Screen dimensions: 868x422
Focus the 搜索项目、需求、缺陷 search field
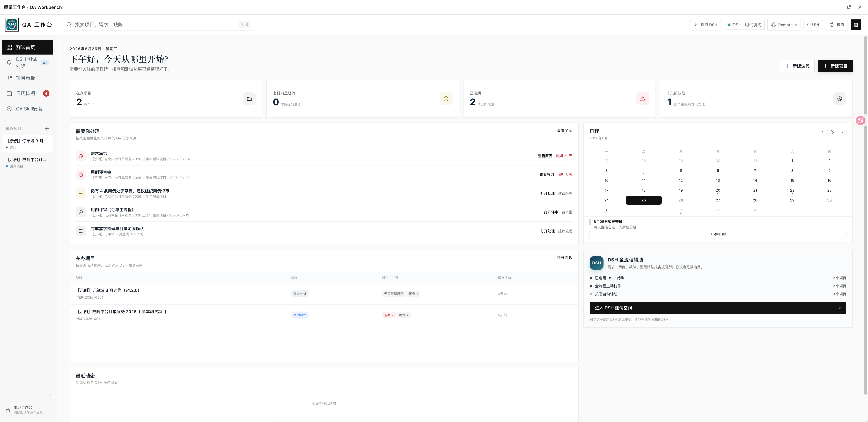(158, 25)
